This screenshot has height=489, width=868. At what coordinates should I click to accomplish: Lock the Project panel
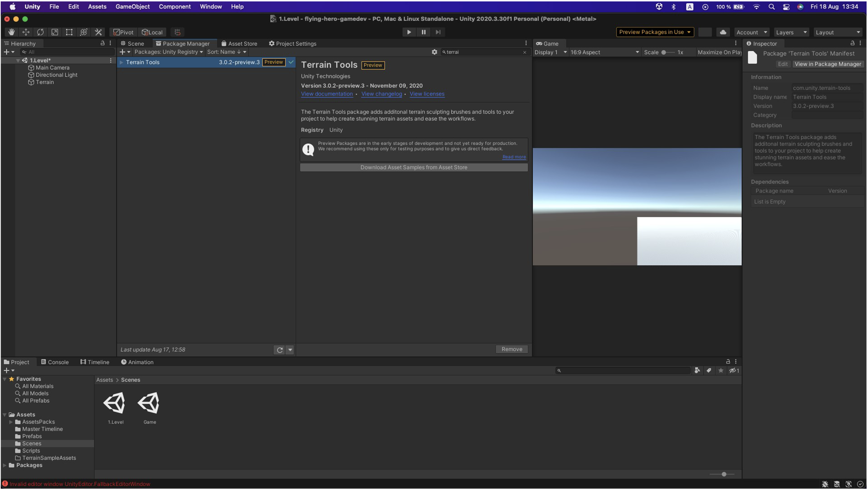[728, 362]
